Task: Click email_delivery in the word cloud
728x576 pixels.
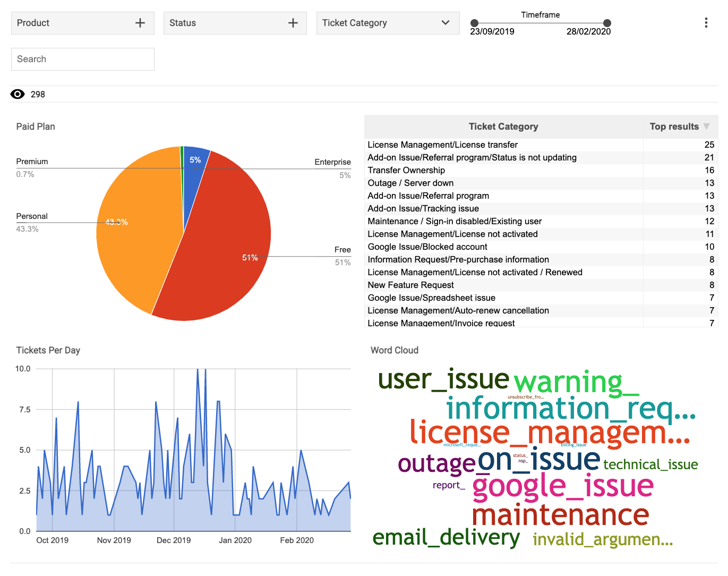Action: (x=446, y=538)
